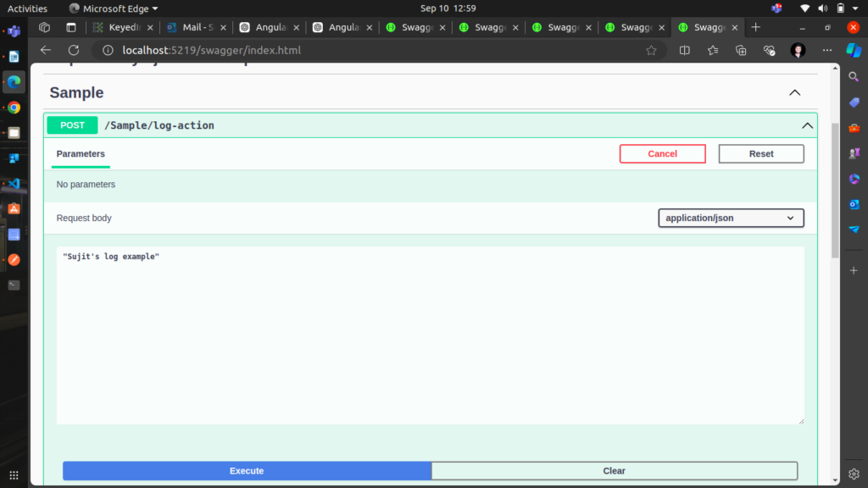Collapse the Sample section chevron

(794, 92)
